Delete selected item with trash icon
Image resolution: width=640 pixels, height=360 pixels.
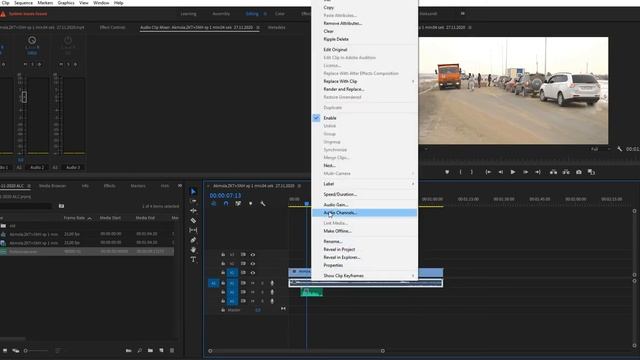pyautogui.click(x=172, y=350)
